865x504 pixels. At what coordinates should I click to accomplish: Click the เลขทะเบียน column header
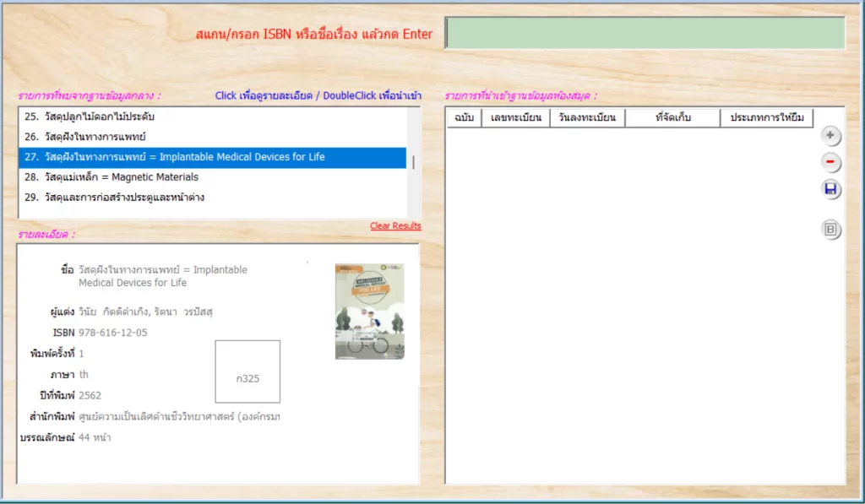click(x=515, y=118)
